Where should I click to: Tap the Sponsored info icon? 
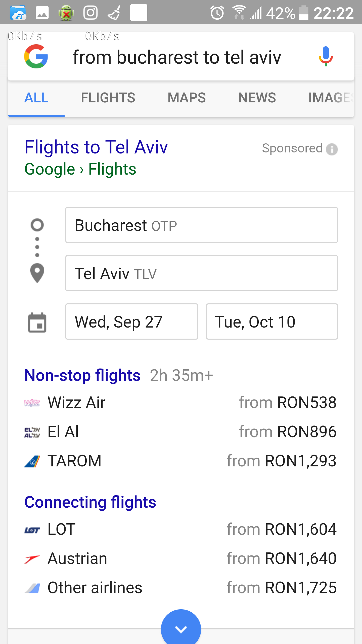332,149
